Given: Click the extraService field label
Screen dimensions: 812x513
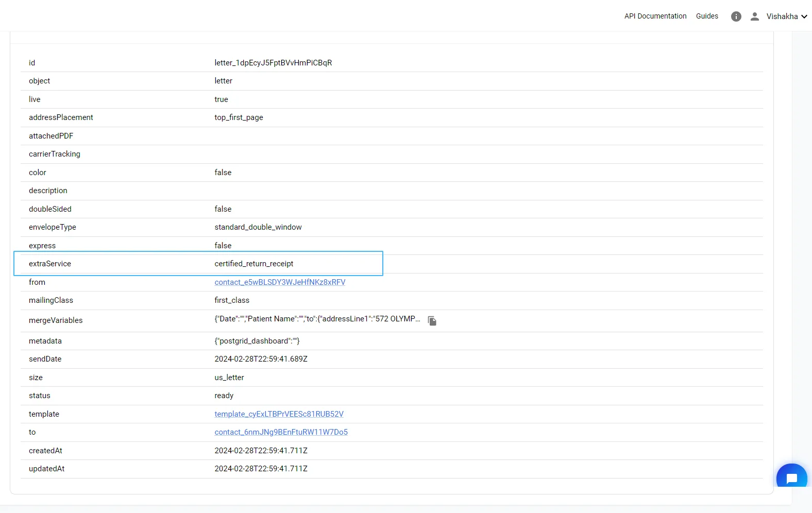Looking at the screenshot, I should (50, 264).
